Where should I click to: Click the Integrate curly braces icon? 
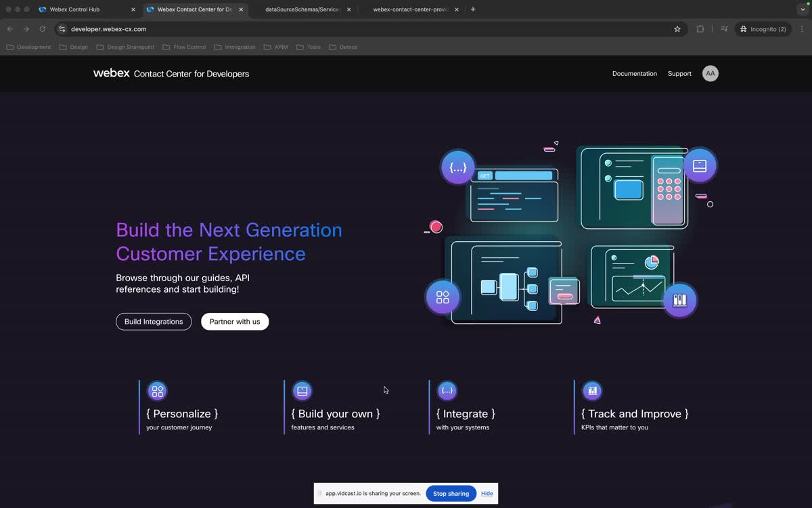pyautogui.click(x=447, y=391)
